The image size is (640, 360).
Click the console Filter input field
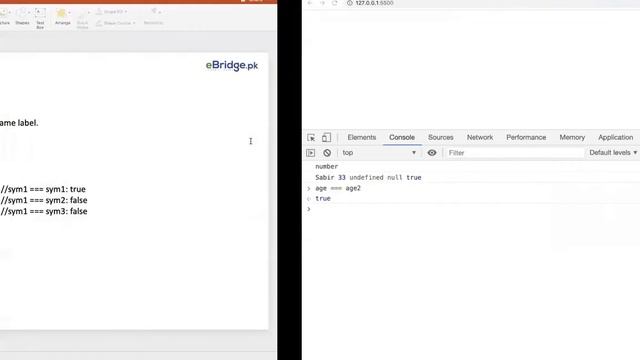coord(515,153)
